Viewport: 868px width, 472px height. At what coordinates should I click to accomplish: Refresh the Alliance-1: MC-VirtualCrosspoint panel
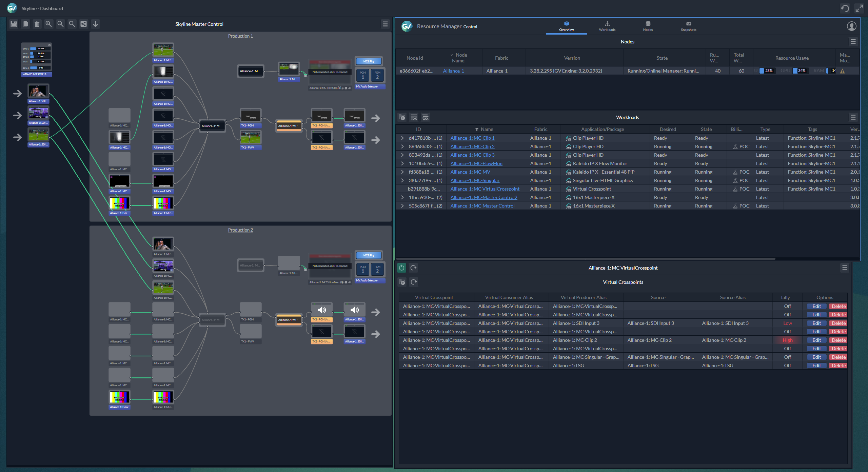413,268
